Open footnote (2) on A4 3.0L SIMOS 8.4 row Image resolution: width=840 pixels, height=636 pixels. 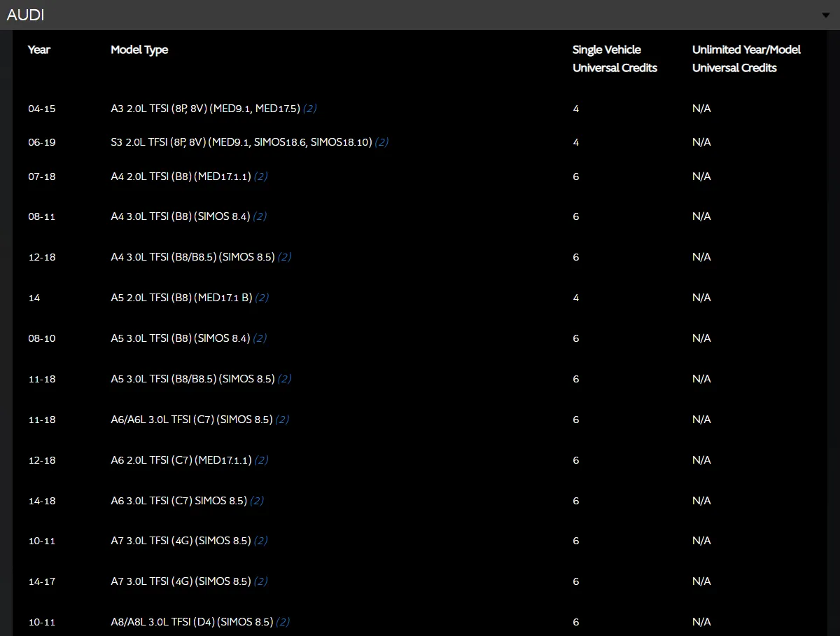click(x=260, y=216)
